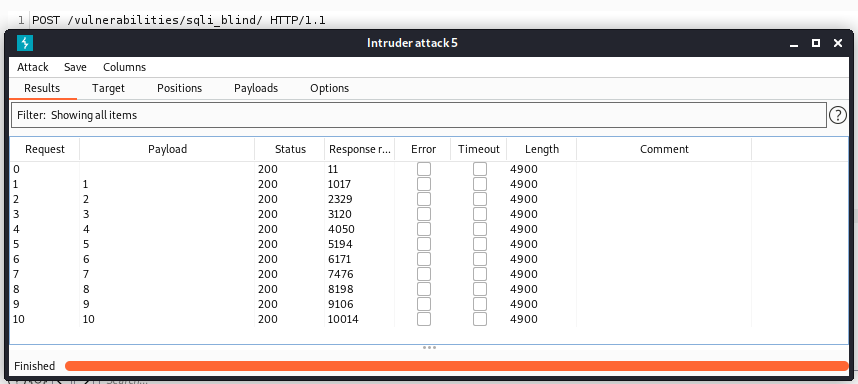Switch to the Results tab
The height and width of the screenshot is (384, 858).
tap(42, 88)
